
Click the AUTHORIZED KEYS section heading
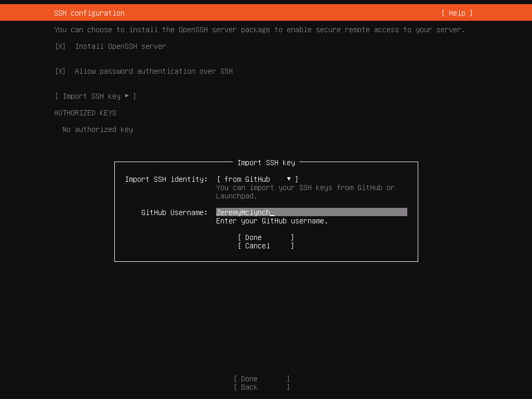[x=85, y=113]
